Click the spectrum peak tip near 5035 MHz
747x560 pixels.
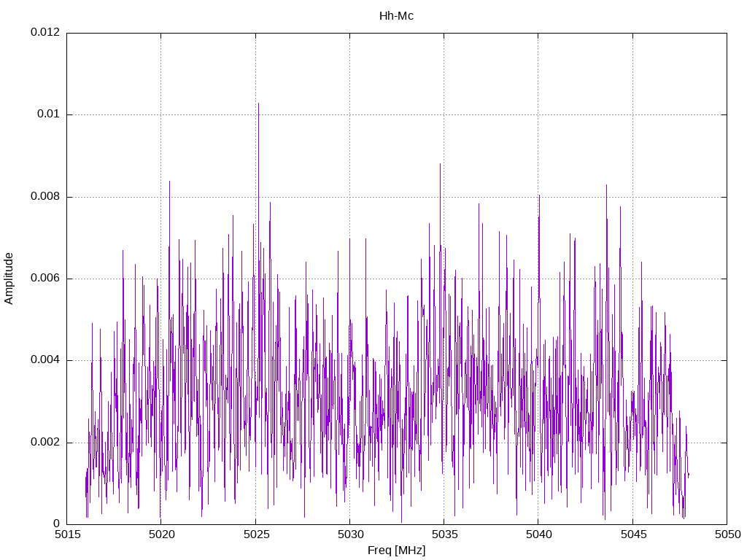click(440, 164)
